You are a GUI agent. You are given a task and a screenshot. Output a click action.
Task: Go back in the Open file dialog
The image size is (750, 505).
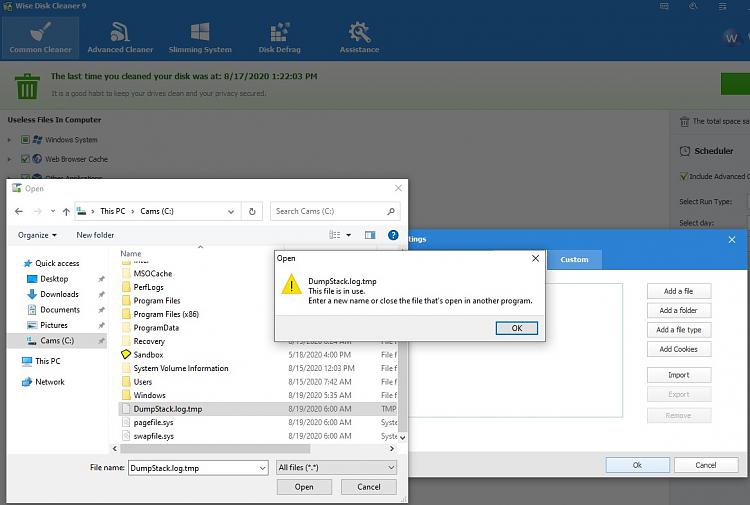click(x=19, y=211)
